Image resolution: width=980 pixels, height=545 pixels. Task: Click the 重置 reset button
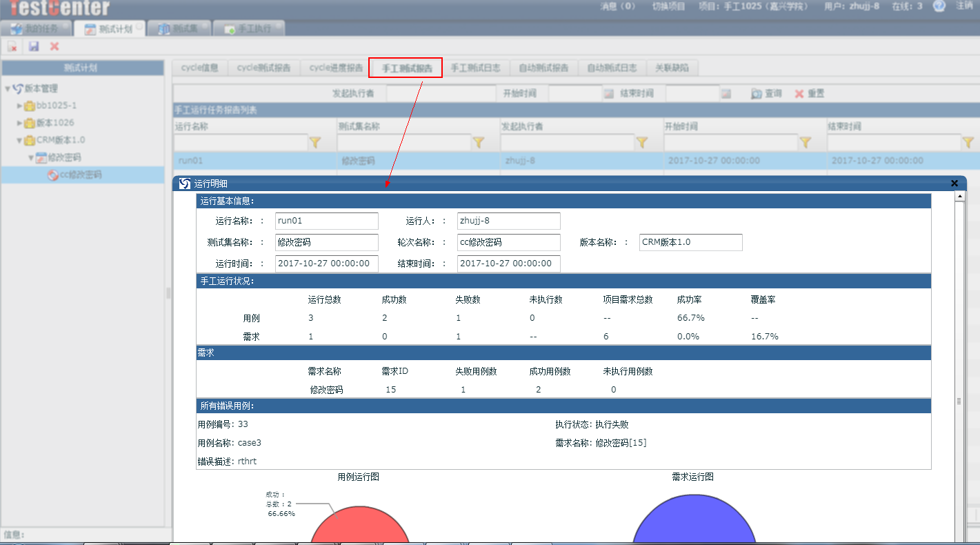pyautogui.click(x=810, y=94)
